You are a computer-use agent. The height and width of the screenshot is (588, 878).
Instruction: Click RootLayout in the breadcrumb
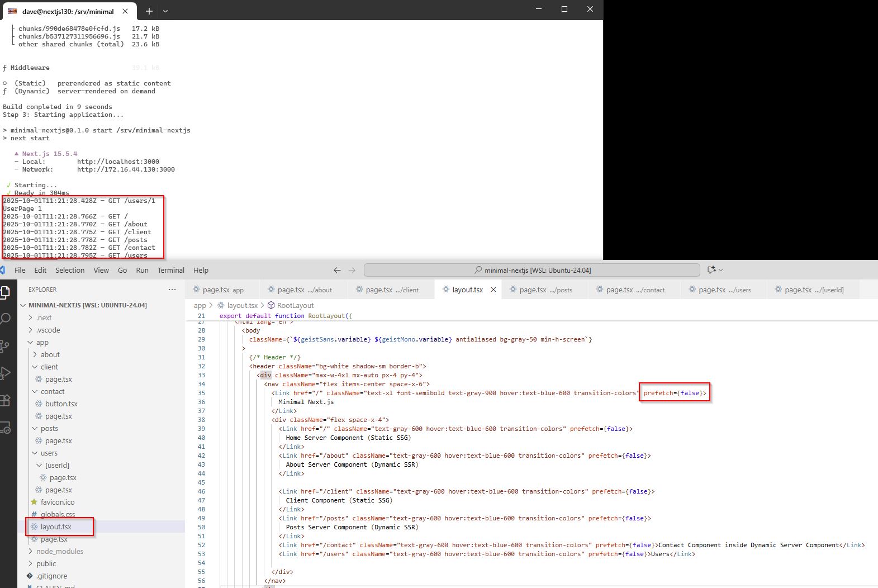click(x=295, y=305)
